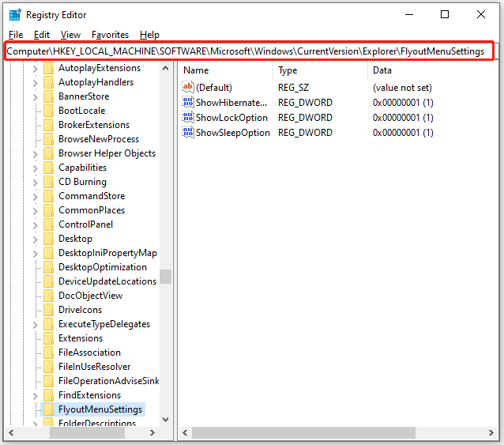Click the Capabilities folder icon
Screen dimensions: 504x445
point(48,168)
